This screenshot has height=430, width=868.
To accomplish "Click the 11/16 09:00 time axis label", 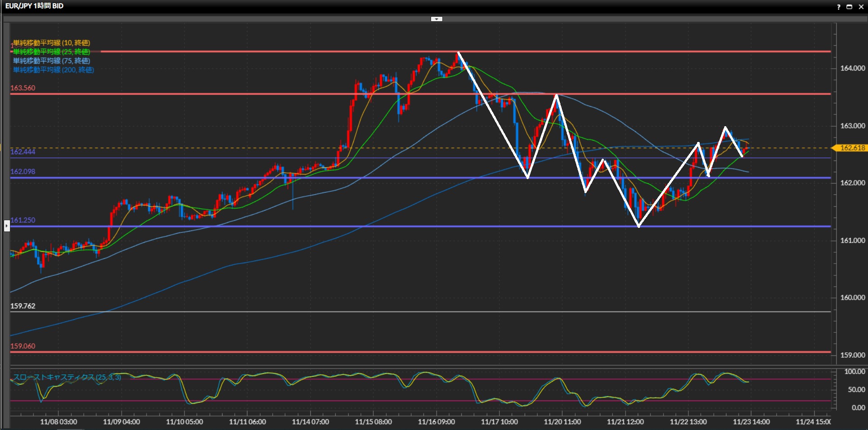I will point(436,422).
